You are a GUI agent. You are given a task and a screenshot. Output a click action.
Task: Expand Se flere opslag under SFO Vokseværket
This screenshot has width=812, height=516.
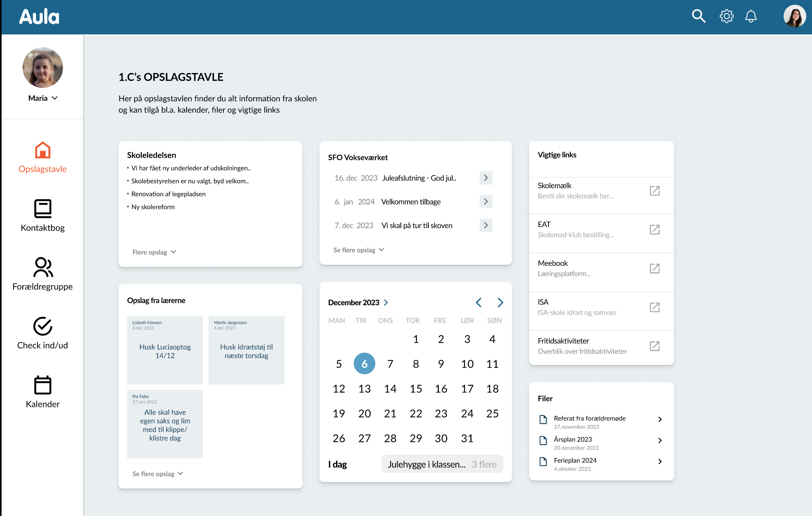358,250
